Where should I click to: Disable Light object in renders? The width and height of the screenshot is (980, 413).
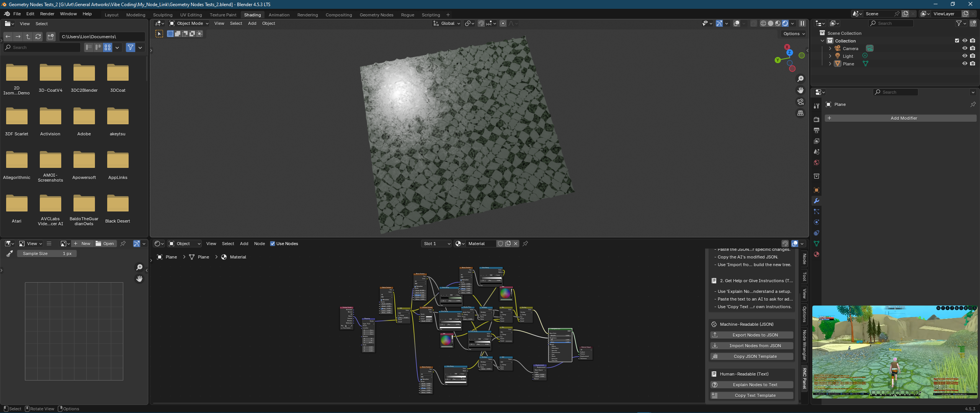pos(973,56)
